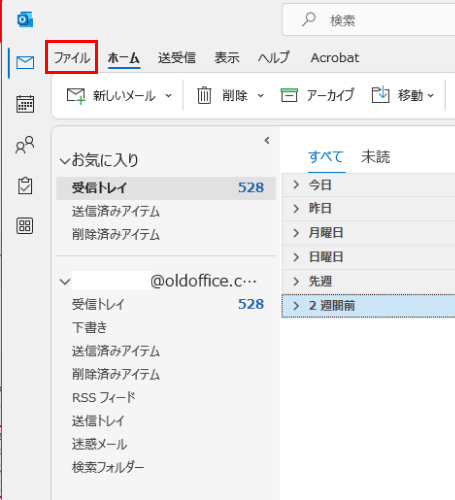Open the Tasks clipboard icon
Screen dimensions: 455x500
25,185
